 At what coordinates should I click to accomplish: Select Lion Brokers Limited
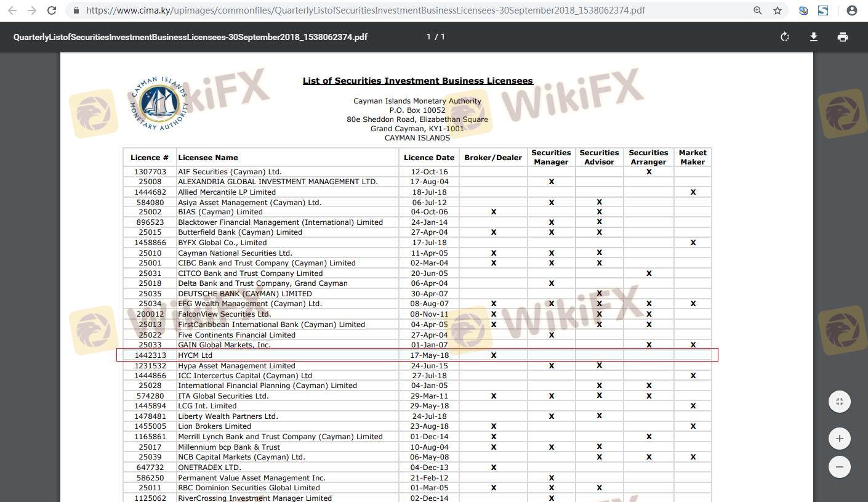click(x=214, y=426)
